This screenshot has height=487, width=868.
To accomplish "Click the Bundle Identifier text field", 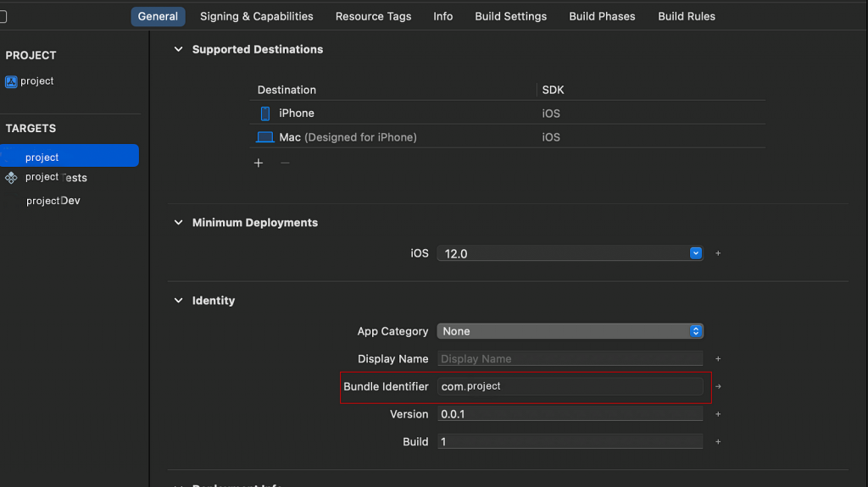I will [570, 386].
